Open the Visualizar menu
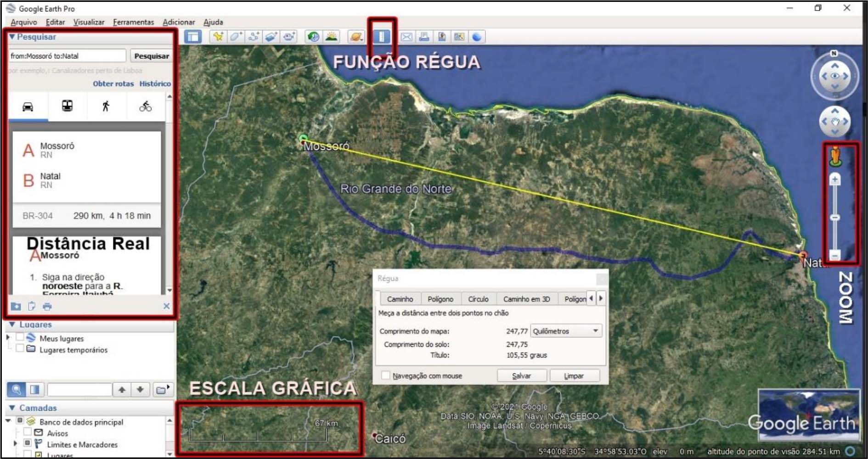 89,22
